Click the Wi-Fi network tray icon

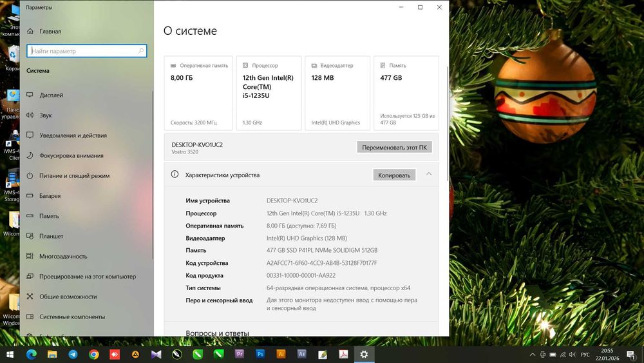point(563,355)
